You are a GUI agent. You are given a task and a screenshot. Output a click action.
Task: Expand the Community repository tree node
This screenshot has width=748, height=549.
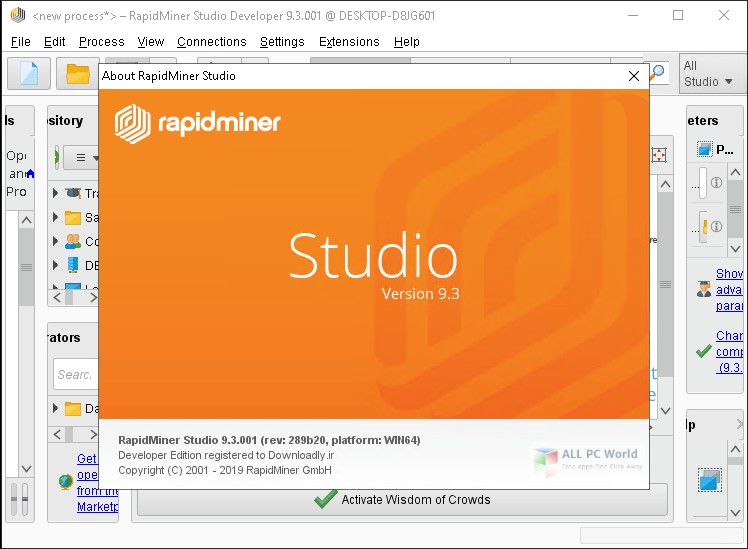click(x=55, y=241)
